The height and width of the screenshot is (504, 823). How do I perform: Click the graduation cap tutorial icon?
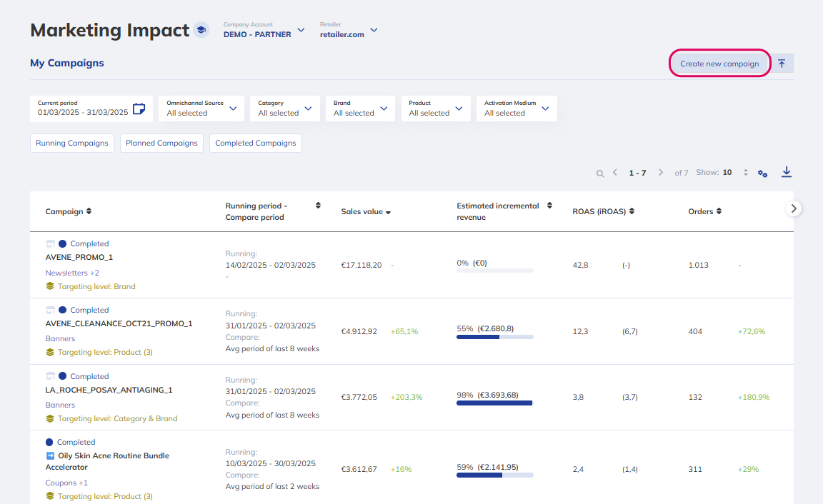(201, 31)
